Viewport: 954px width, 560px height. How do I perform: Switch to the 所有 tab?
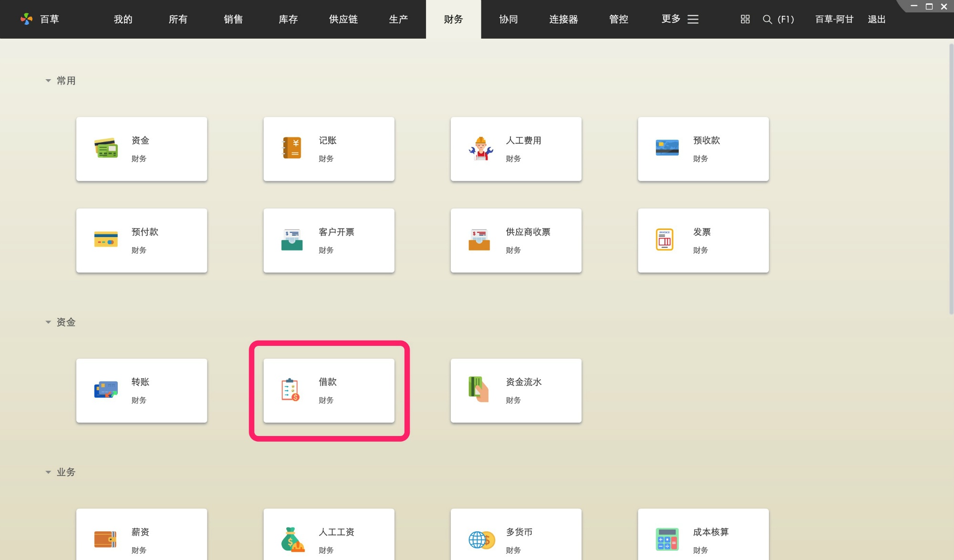pos(178,19)
